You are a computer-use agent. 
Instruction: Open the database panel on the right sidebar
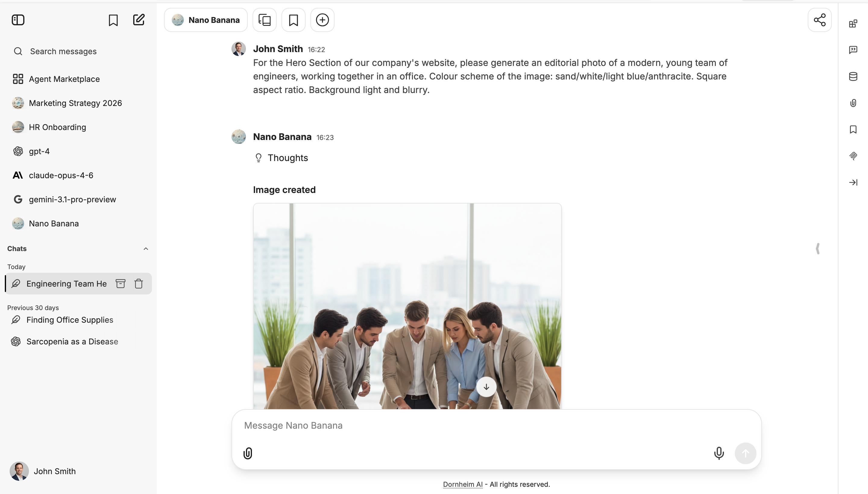pyautogui.click(x=853, y=76)
